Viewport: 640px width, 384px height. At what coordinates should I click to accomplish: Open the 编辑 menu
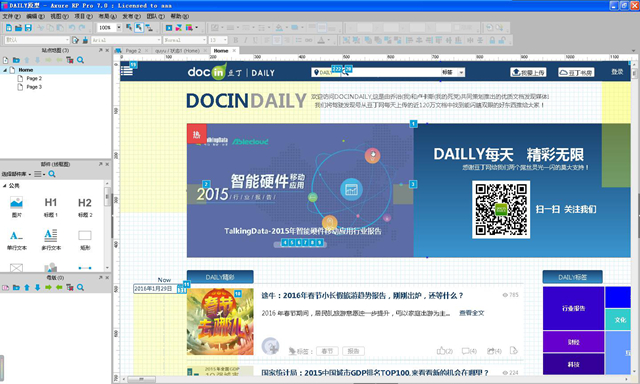[x=36, y=16]
